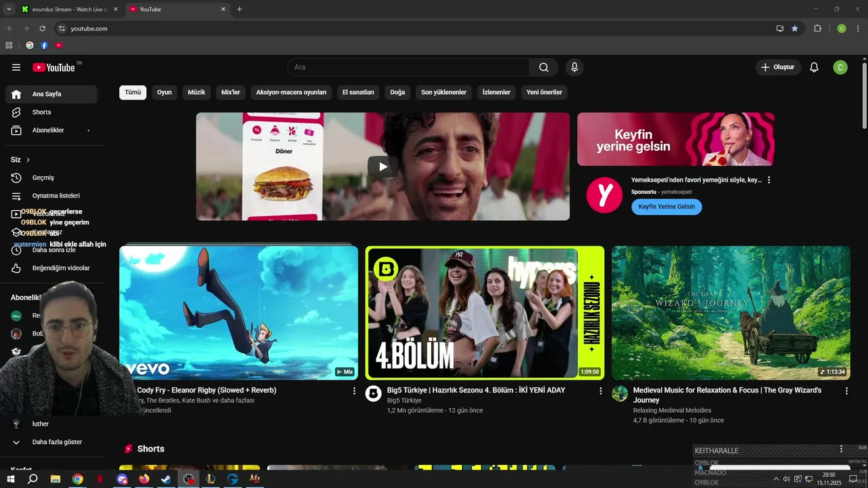
Task: Click the Keyfin Yerine Gelsin button
Action: [x=667, y=207]
